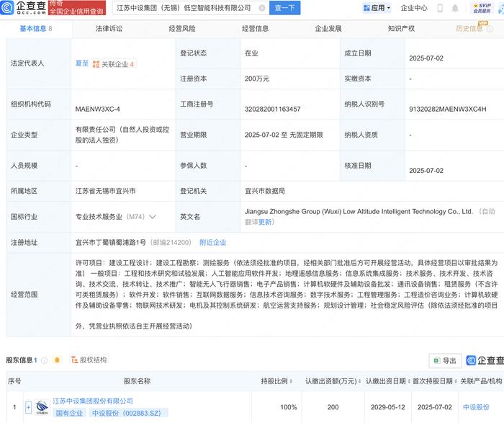Select the 基本信息 tab

pyautogui.click(x=36, y=29)
